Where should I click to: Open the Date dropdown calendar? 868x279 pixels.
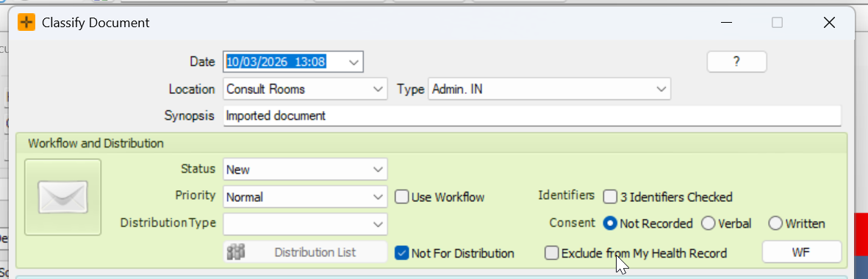pos(354,62)
